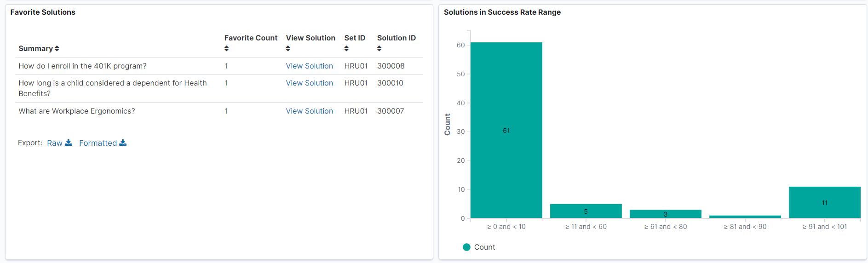The image size is (868, 263).
Task: Open View Solution for Workplace Ergonomics row
Action: (x=309, y=111)
